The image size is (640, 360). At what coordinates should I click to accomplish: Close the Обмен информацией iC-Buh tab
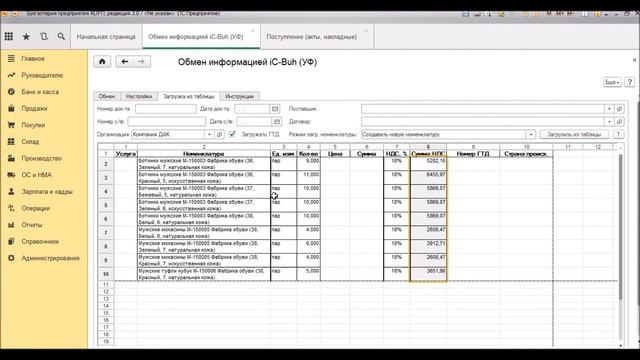click(x=253, y=31)
